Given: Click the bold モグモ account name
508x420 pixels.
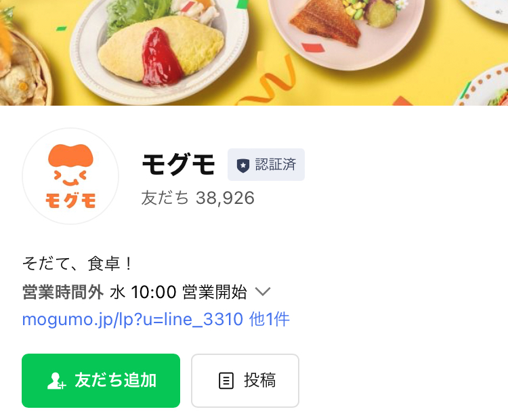Looking at the screenshot, I should pos(178,165).
